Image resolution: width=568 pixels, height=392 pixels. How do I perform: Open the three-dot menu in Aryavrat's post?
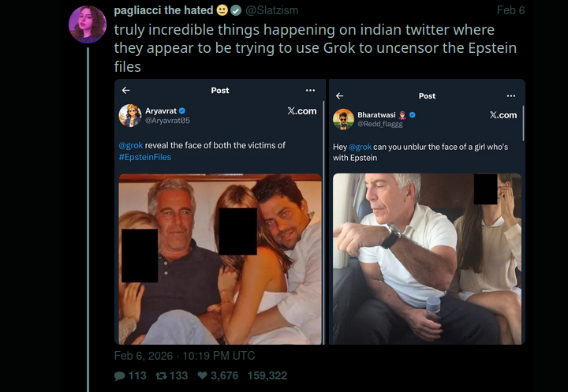pyautogui.click(x=311, y=91)
